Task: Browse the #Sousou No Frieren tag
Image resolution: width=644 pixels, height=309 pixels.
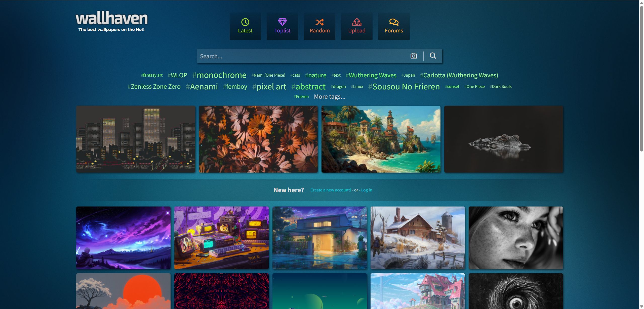Action: (x=404, y=86)
